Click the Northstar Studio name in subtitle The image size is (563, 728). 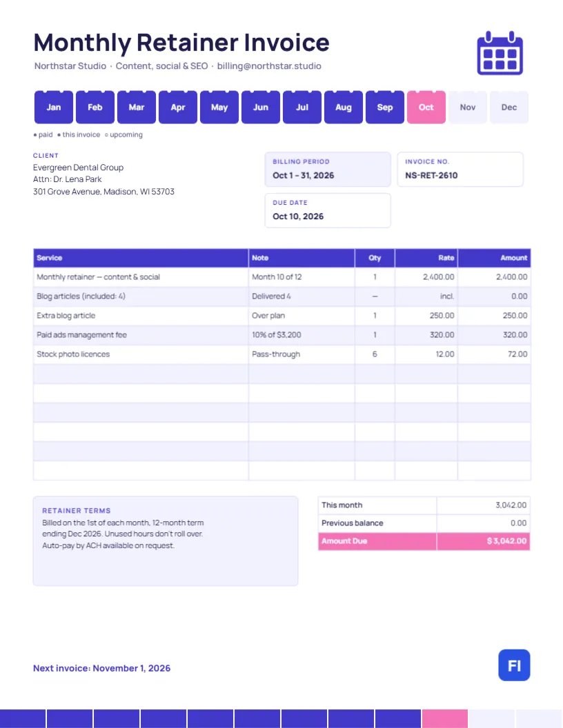[70, 66]
